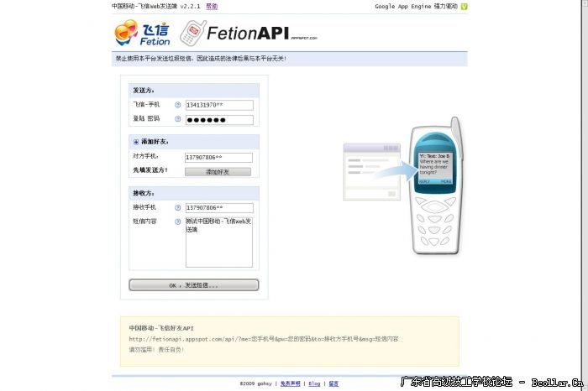Click help icon next to 登陆密码 field

178,119
